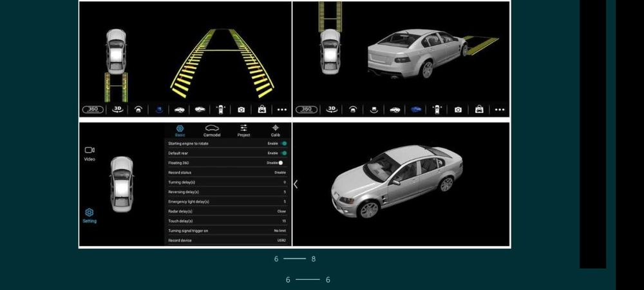
Task: Switch to the Basic settings tab
Action: coord(180,131)
